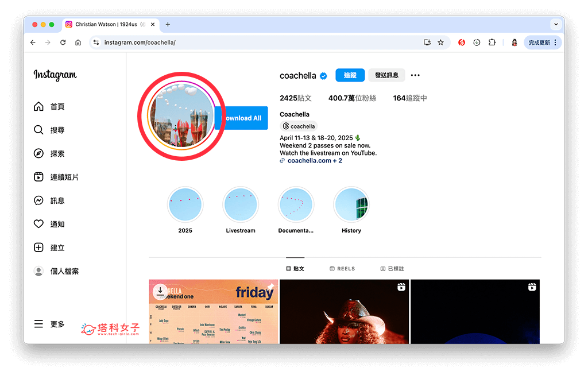Open Messages (訊息) in the sidebar
This screenshot has height=375, width=588.
click(x=49, y=200)
